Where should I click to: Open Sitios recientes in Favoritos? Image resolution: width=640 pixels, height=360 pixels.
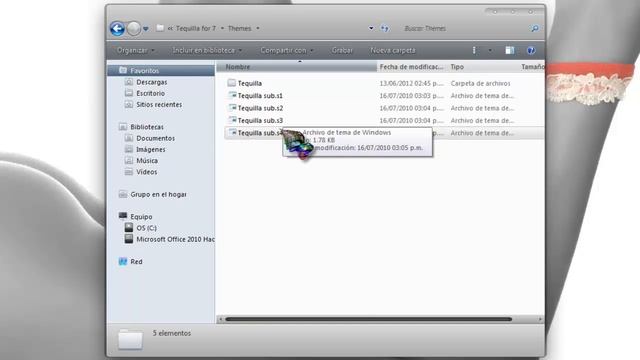159,104
